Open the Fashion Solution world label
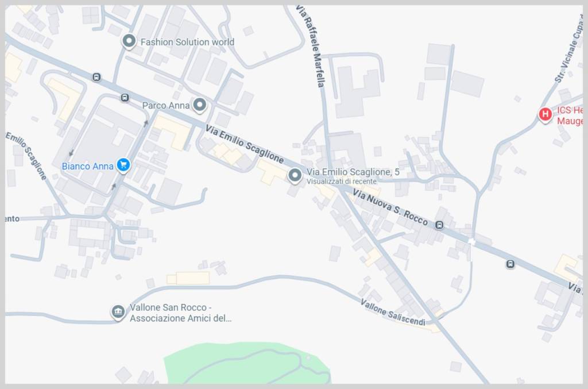Image resolution: width=588 pixels, height=389 pixels. coord(187,42)
